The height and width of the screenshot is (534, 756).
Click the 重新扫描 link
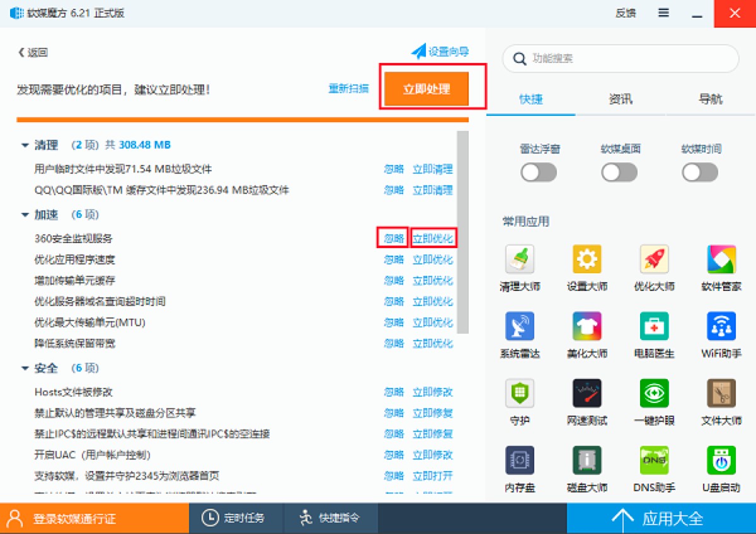point(348,89)
